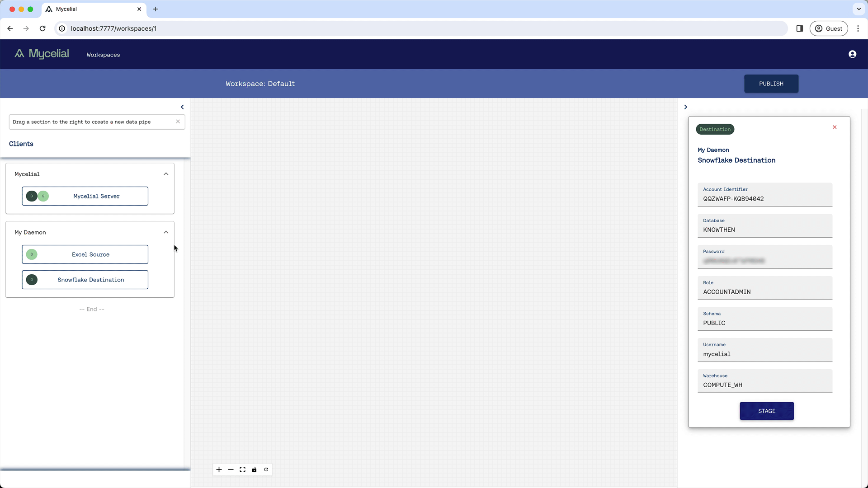This screenshot has width=868, height=488.
Task: Click the Excel Source node icon
Action: (x=32, y=254)
